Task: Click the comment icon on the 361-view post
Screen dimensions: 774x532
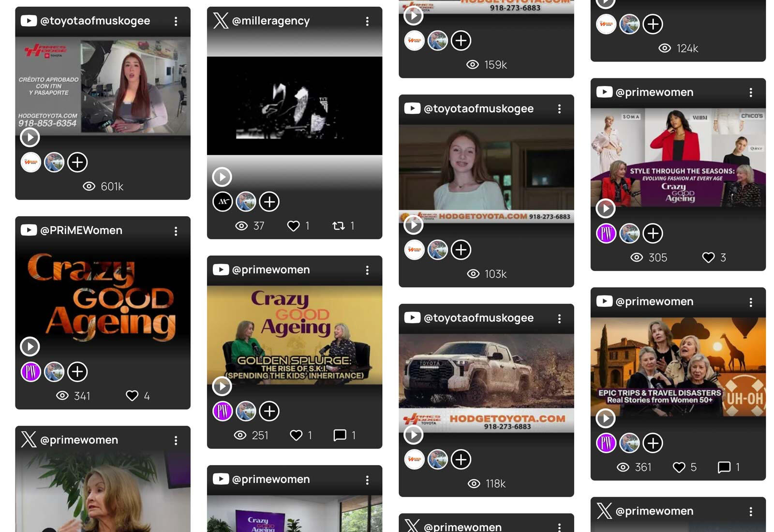Action: tap(724, 467)
